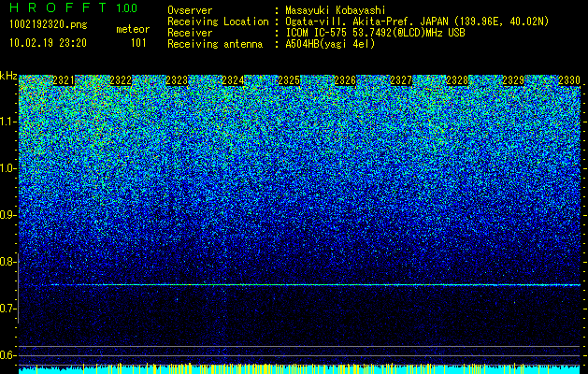Click the time marker 2330
Screen dimensions: 588x374
[x=569, y=80]
